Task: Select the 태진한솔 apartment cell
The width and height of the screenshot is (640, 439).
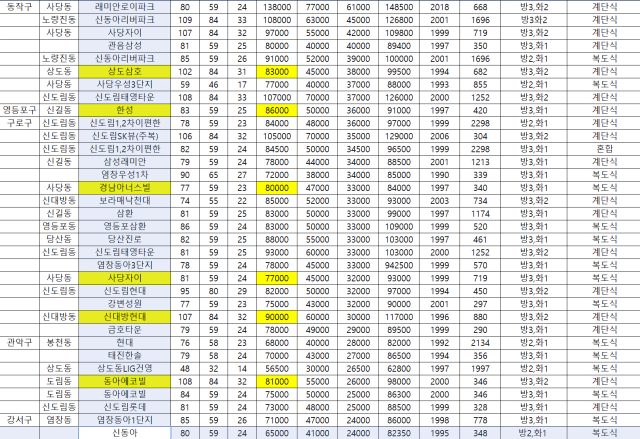Action: pos(124,355)
